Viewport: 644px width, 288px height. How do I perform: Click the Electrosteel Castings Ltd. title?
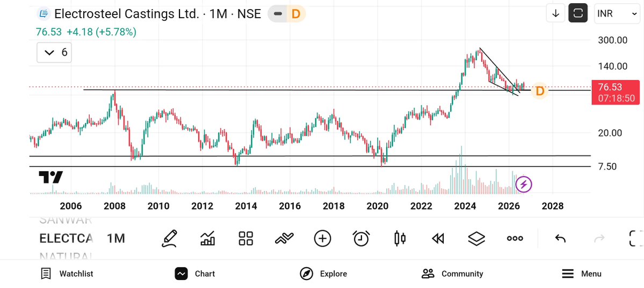pos(127,14)
